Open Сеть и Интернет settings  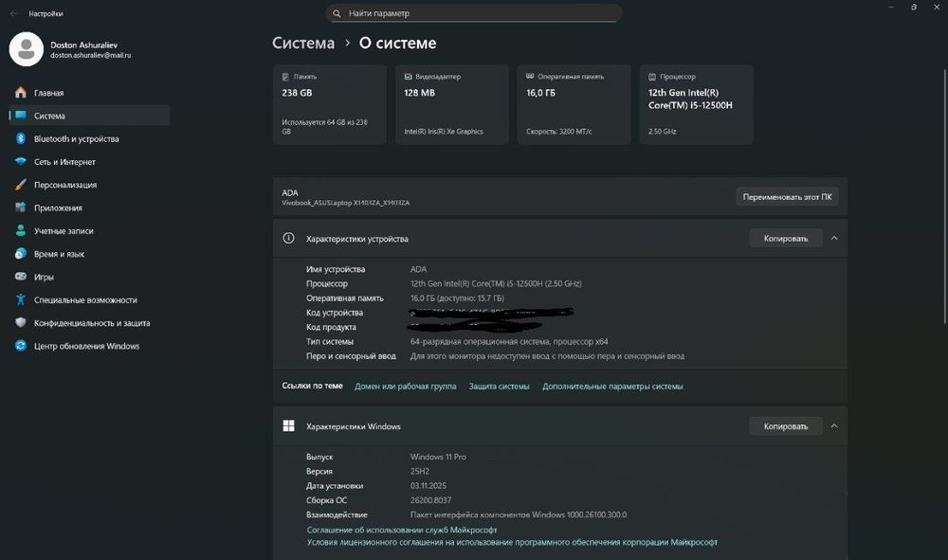pos(89,161)
